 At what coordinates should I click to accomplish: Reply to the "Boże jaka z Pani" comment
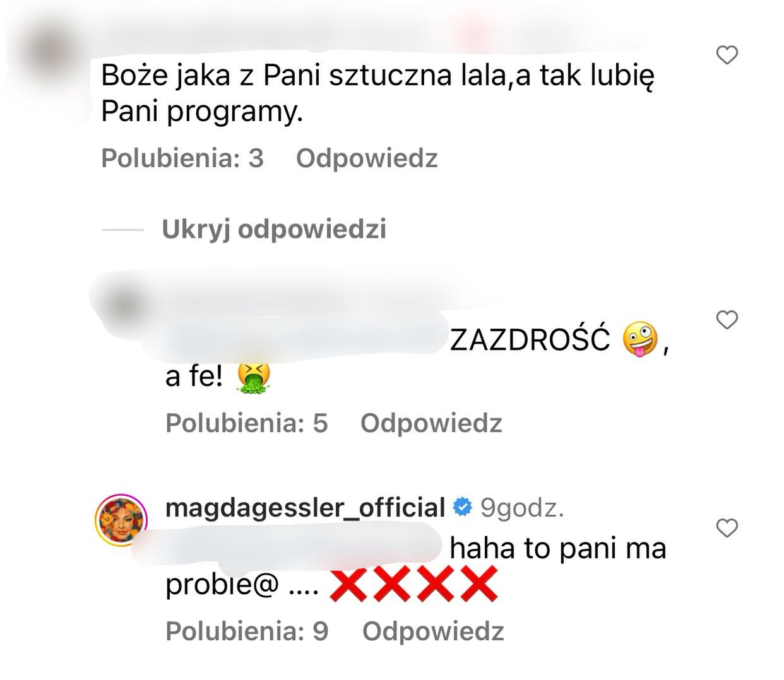367,158
